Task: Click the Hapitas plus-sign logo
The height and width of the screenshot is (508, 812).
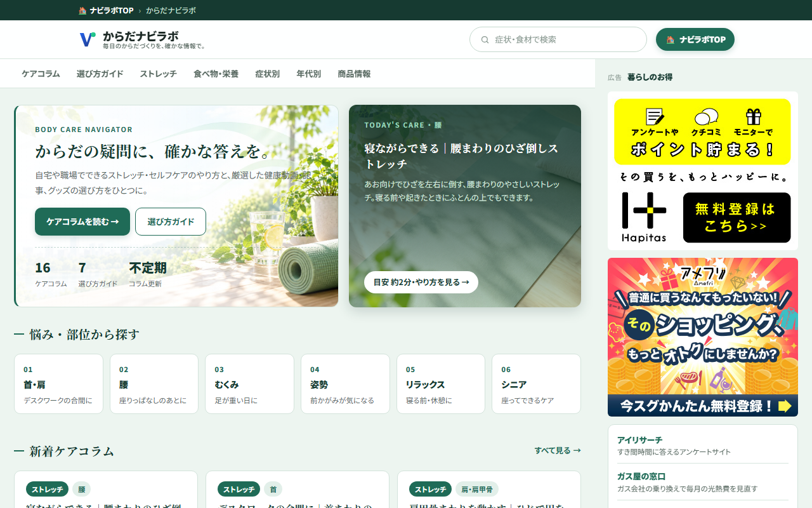Action: [x=644, y=210]
